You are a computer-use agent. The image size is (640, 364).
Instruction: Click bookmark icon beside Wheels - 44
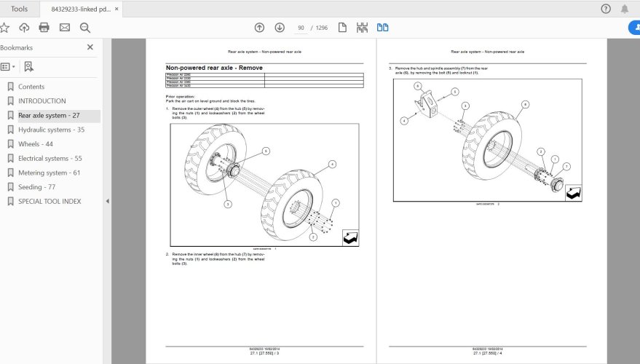point(11,144)
